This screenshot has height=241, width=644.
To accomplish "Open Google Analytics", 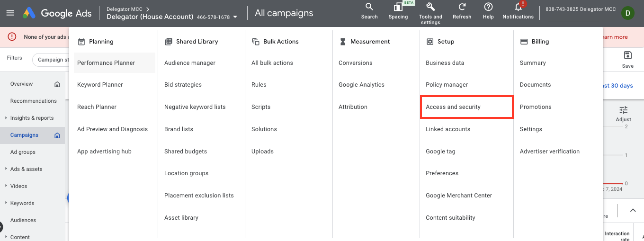I will (361, 85).
